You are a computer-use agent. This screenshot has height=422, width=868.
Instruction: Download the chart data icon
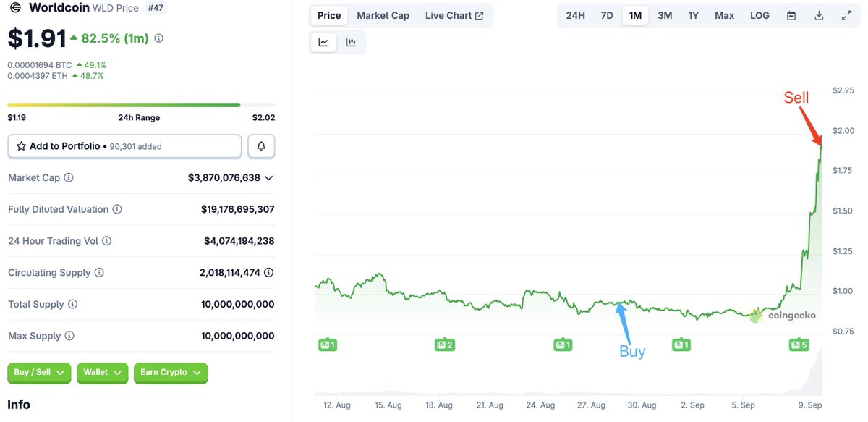819,15
